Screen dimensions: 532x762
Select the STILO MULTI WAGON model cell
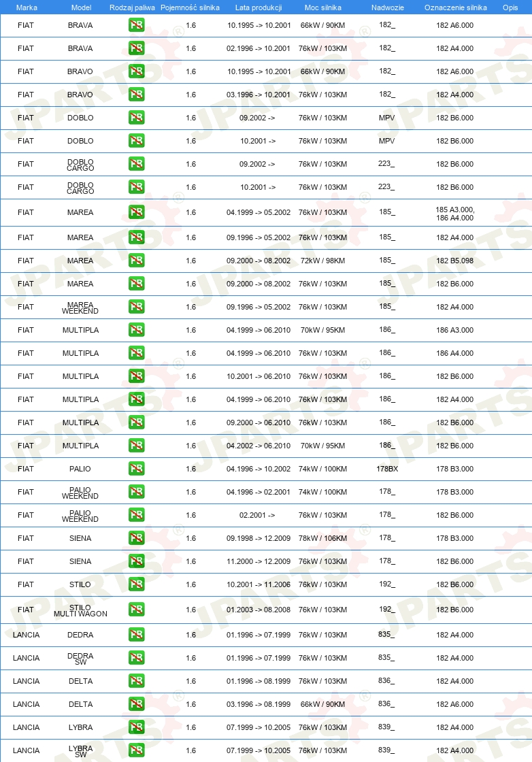[x=80, y=610]
